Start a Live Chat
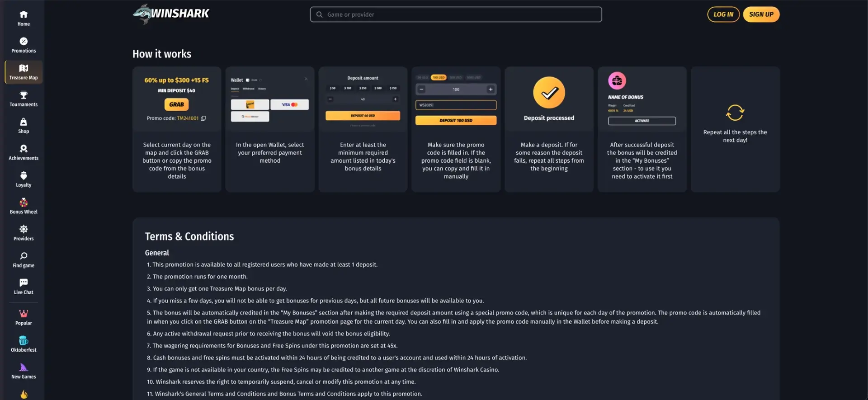This screenshot has width=868, height=400. [24, 287]
